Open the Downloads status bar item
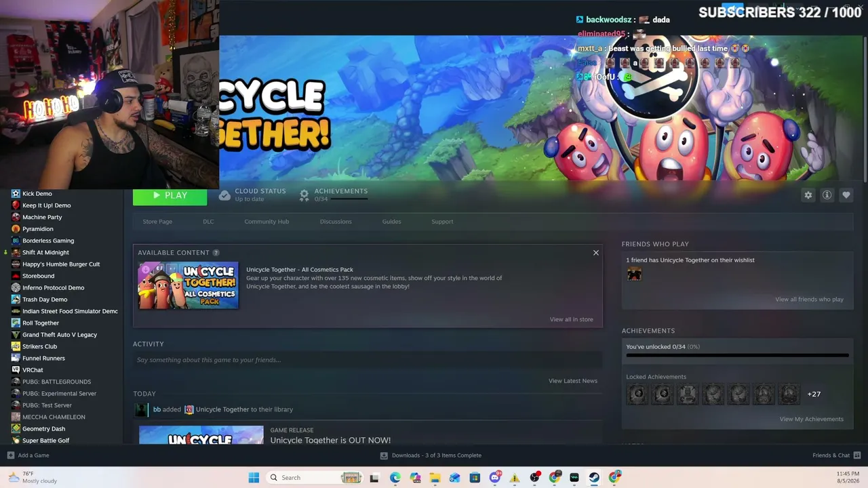This screenshot has height=488, width=868. 431,455
